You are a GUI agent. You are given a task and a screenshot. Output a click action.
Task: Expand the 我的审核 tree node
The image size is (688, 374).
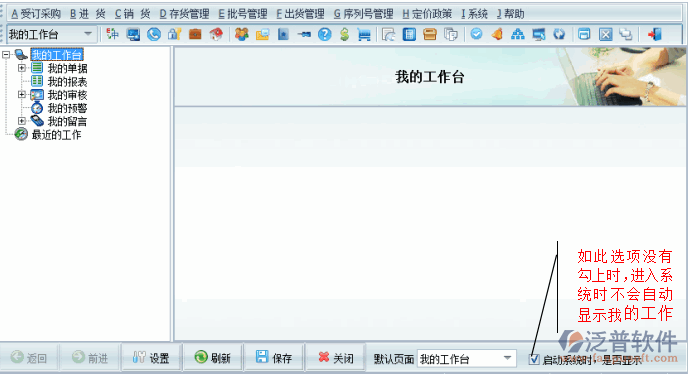tap(22, 94)
